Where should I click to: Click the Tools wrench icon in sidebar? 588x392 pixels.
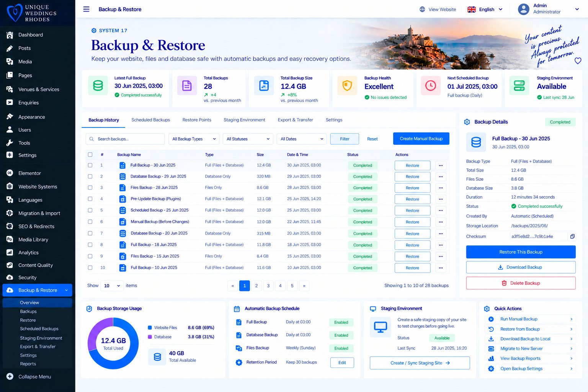pos(10,143)
